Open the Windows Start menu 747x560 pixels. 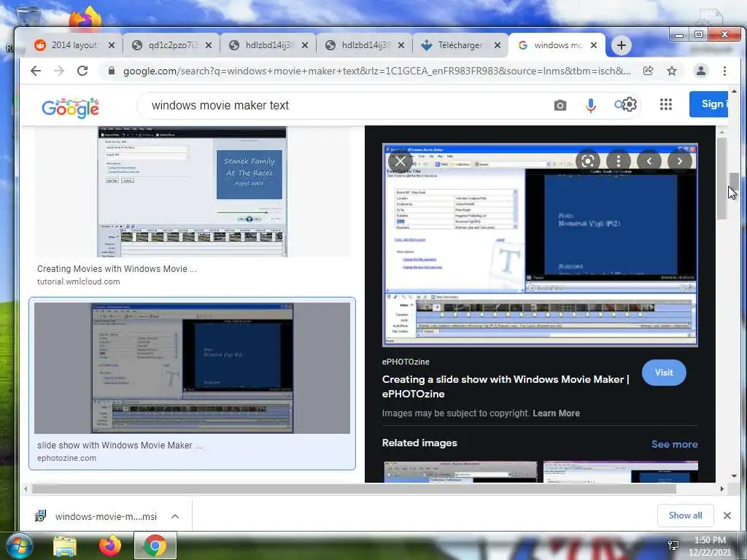pyautogui.click(x=19, y=545)
